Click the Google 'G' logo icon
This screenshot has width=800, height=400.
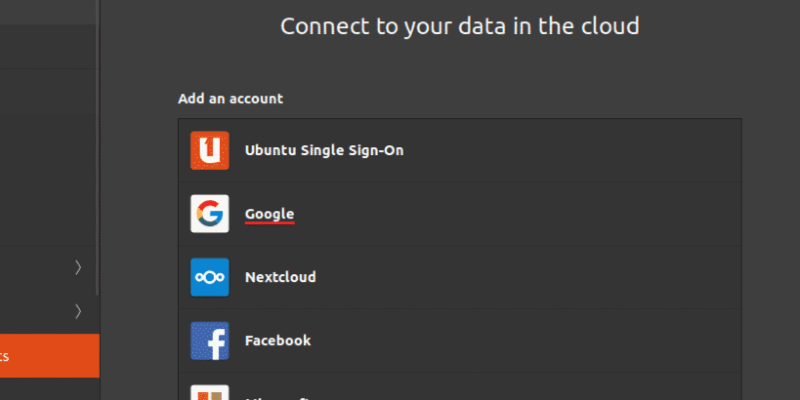coord(210,213)
